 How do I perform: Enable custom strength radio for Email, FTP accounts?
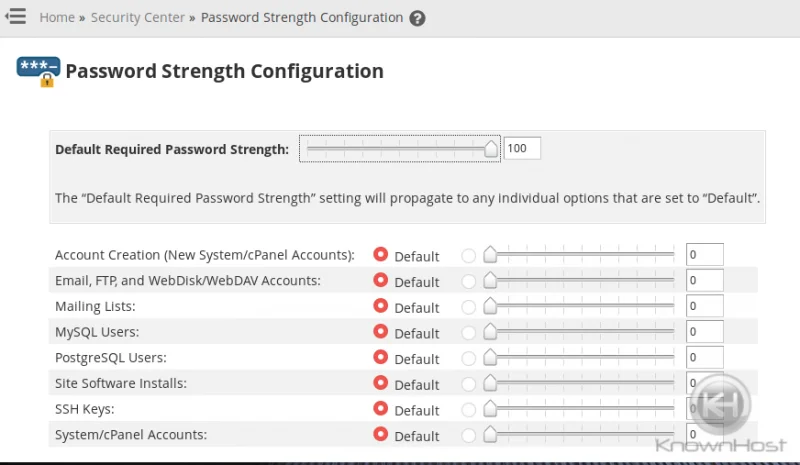coord(468,281)
